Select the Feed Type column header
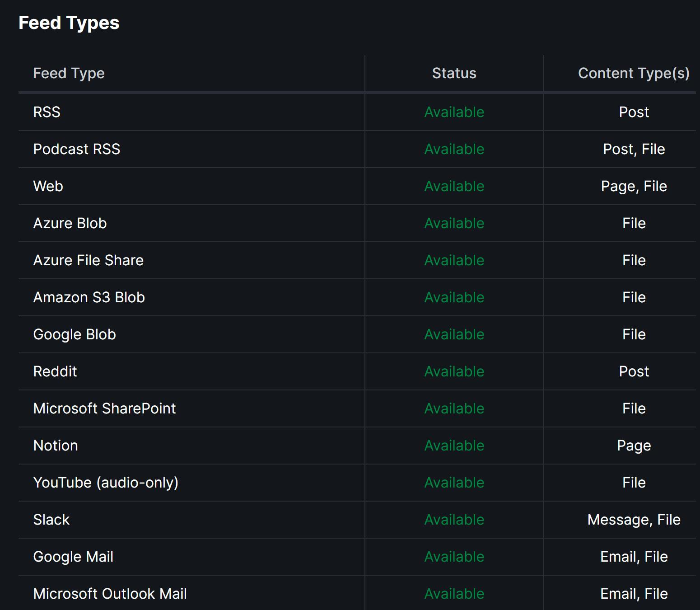 click(69, 73)
